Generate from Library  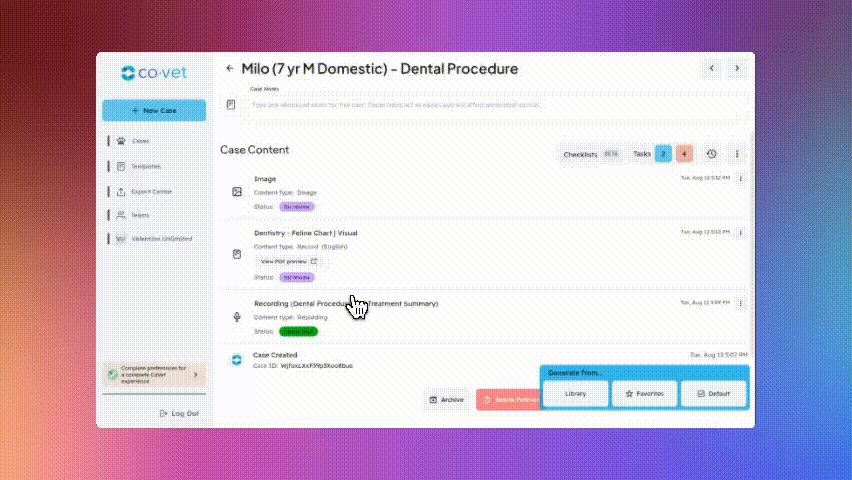point(575,394)
